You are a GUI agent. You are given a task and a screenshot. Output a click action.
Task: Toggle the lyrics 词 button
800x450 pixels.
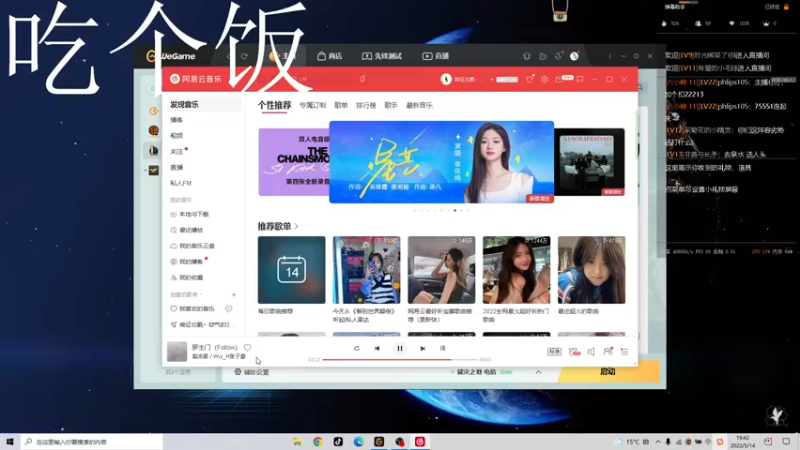click(442, 348)
